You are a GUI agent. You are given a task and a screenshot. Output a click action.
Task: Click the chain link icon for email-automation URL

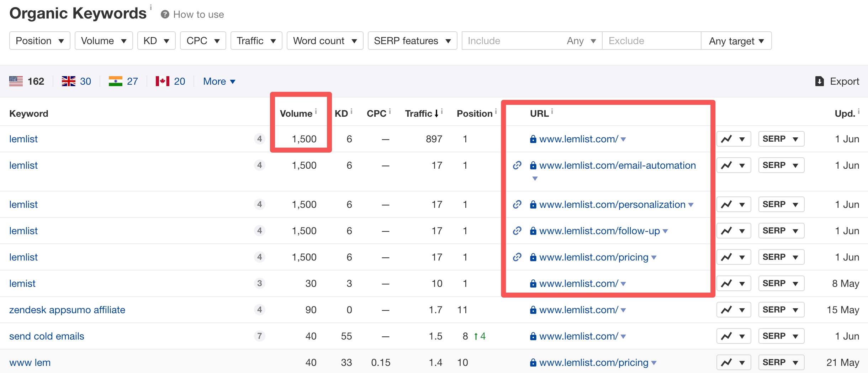[517, 166]
